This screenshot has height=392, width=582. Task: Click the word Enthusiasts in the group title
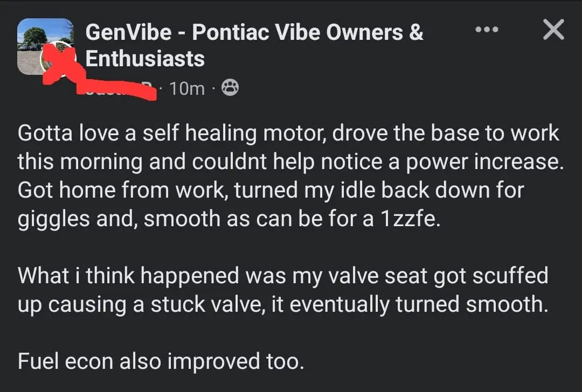coord(145,59)
